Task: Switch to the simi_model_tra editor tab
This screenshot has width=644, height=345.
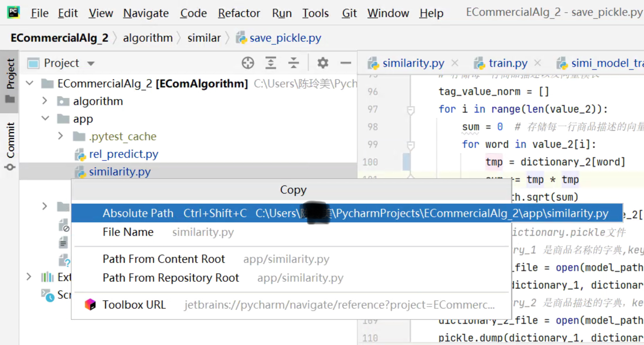Action: coord(600,63)
